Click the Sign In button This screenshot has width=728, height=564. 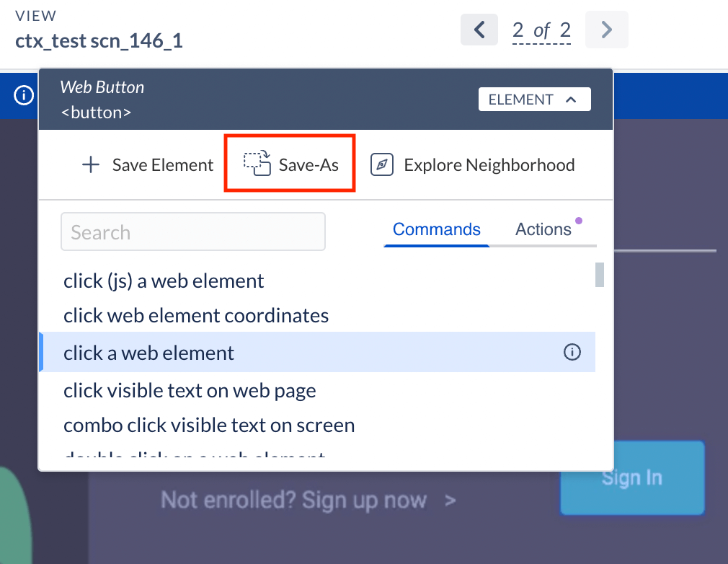tap(632, 477)
